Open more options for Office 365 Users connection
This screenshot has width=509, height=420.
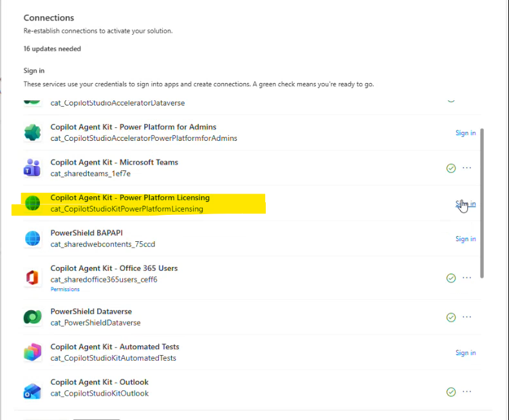pos(467,278)
